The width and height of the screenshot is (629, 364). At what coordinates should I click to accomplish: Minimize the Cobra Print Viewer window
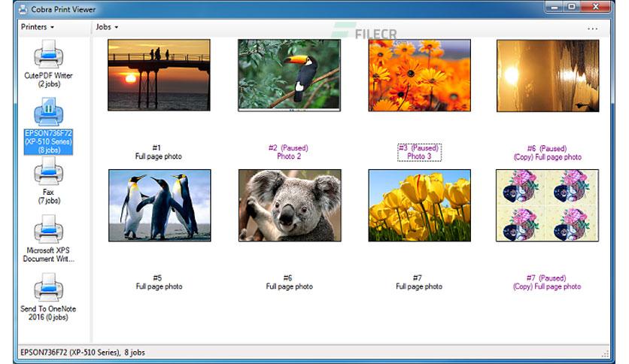click(x=555, y=7)
